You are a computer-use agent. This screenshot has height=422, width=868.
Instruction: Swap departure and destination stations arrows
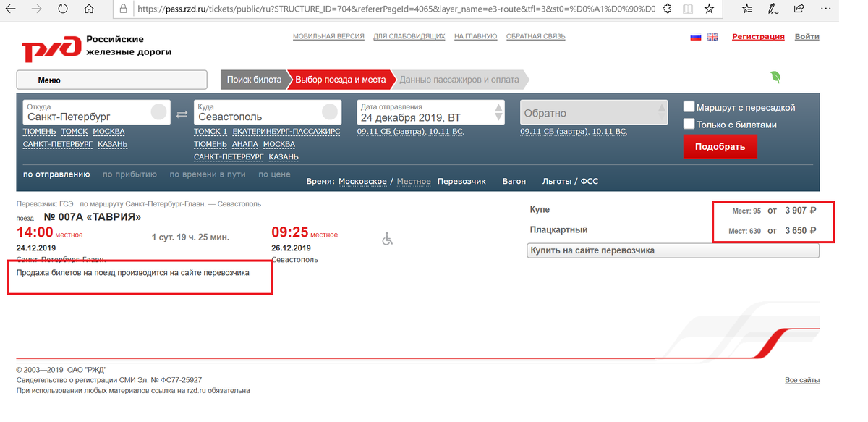182,114
